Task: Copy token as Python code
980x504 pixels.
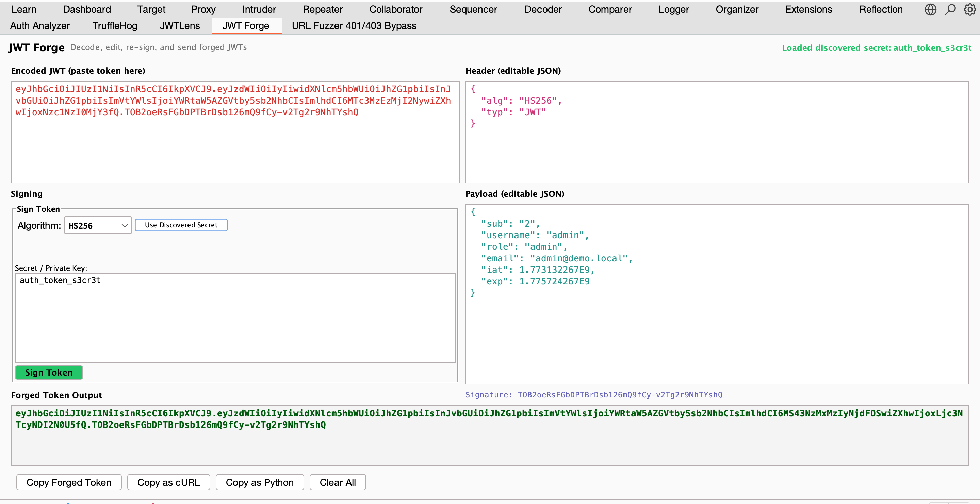Action: 259,482
